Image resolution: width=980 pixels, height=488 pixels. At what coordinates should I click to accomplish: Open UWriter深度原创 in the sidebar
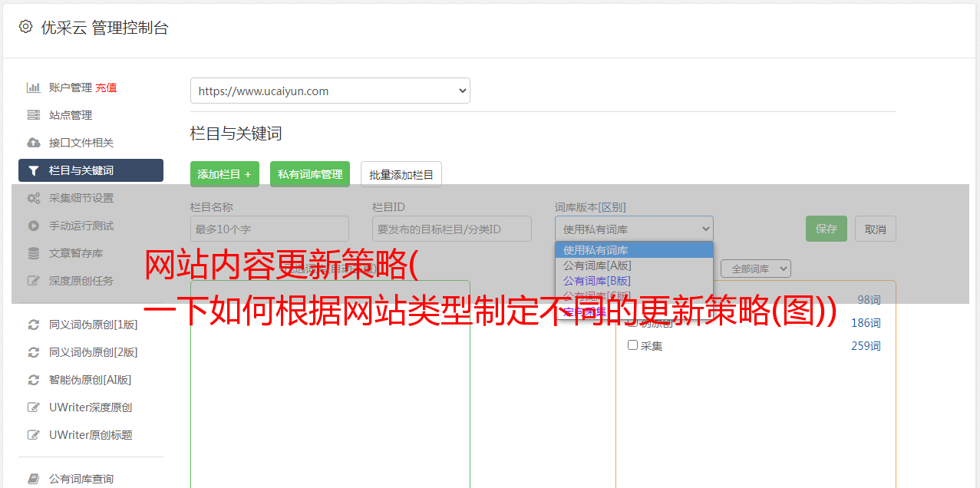coord(91,407)
